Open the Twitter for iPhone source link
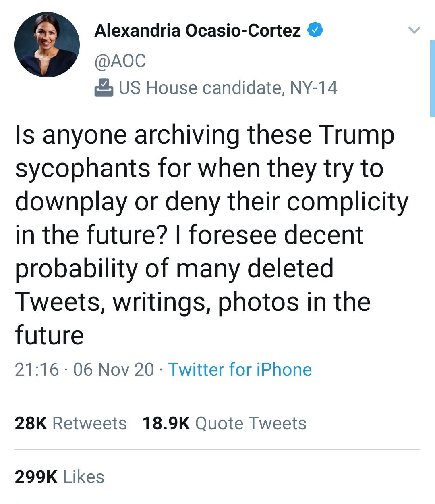This screenshot has width=435, height=504. click(240, 369)
